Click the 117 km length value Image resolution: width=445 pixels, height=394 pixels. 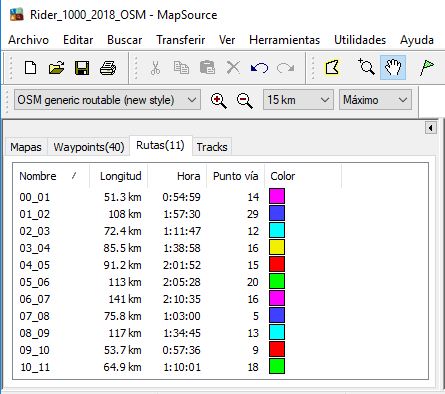[x=125, y=333]
